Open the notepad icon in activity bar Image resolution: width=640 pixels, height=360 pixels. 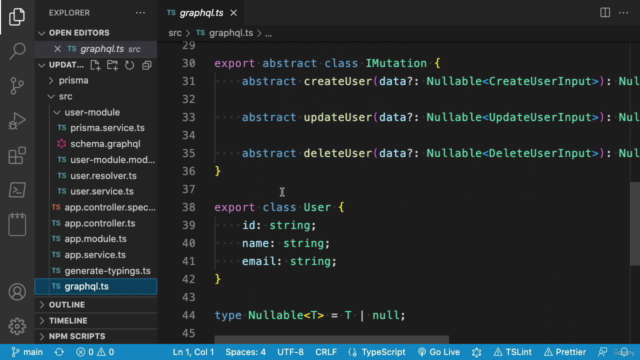(x=17, y=224)
